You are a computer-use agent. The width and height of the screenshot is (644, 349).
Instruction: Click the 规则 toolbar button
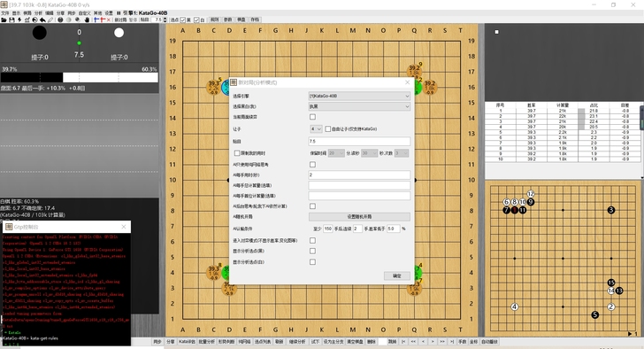pyautogui.click(x=215, y=19)
